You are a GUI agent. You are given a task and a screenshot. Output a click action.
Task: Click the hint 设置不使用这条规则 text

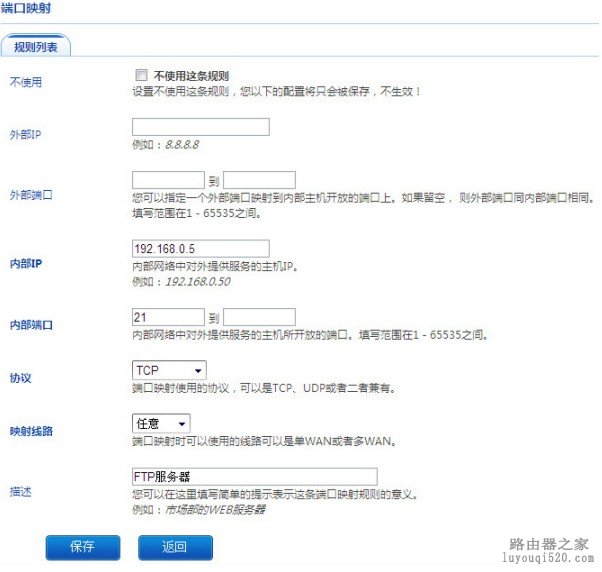276,91
